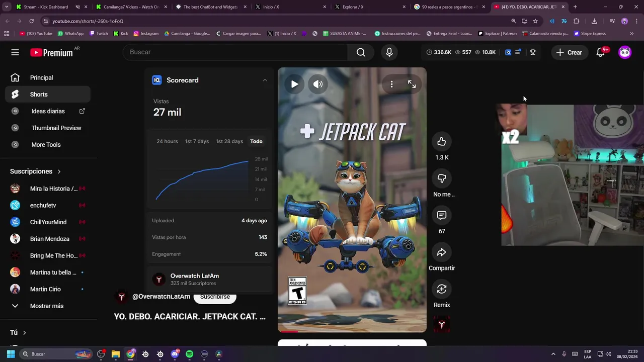Click the Crear button
This screenshot has height=362, width=644.
point(569,52)
